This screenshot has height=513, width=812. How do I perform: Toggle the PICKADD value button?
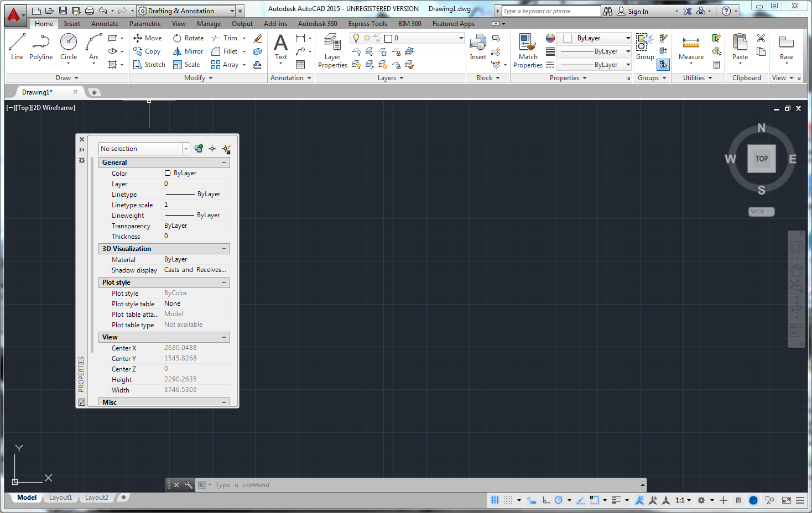point(199,149)
